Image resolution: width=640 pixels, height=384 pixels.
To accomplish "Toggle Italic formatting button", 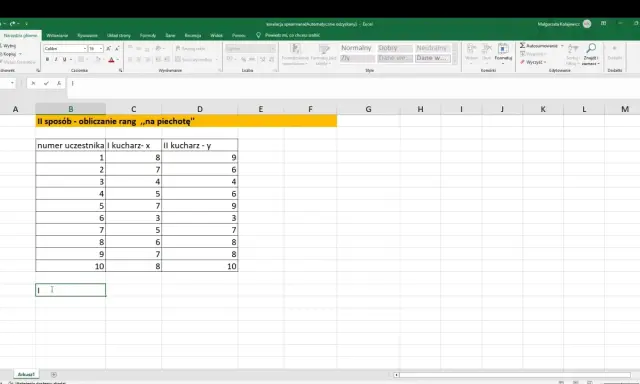I will coord(56,60).
